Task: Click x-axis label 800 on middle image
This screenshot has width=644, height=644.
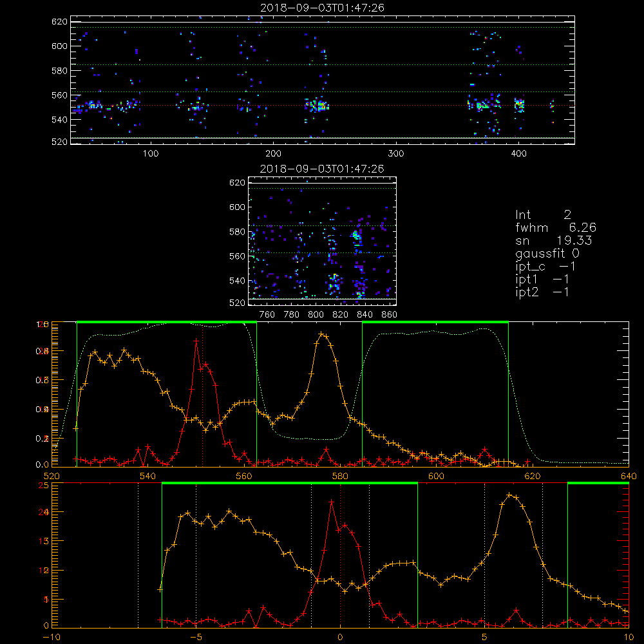Action: point(316,315)
